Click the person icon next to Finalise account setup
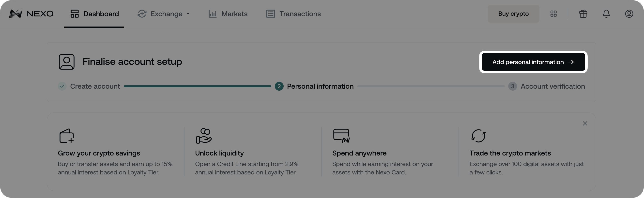The height and width of the screenshot is (198, 644). (66, 62)
